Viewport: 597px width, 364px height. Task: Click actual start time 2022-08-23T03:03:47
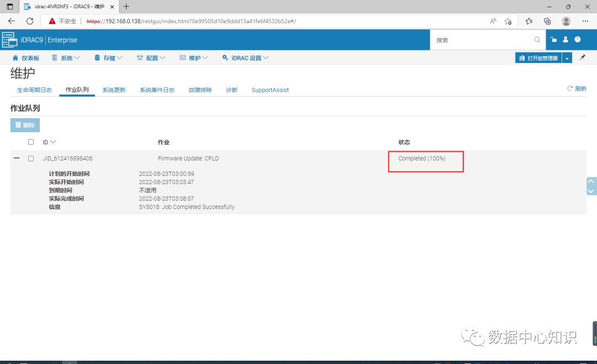pos(166,182)
